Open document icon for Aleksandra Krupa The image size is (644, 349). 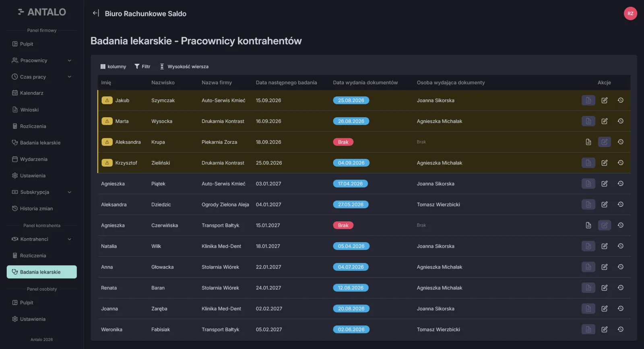[588, 142]
